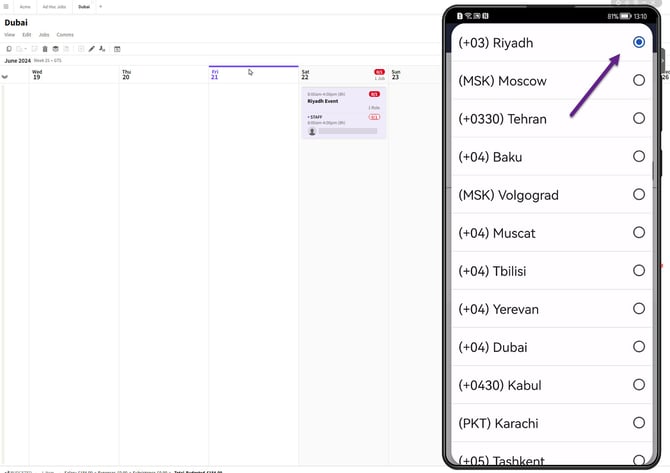The height and width of the screenshot is (473, 670).
Task: Open the hamburger menu beside the Acme tab
Action: 6,6
